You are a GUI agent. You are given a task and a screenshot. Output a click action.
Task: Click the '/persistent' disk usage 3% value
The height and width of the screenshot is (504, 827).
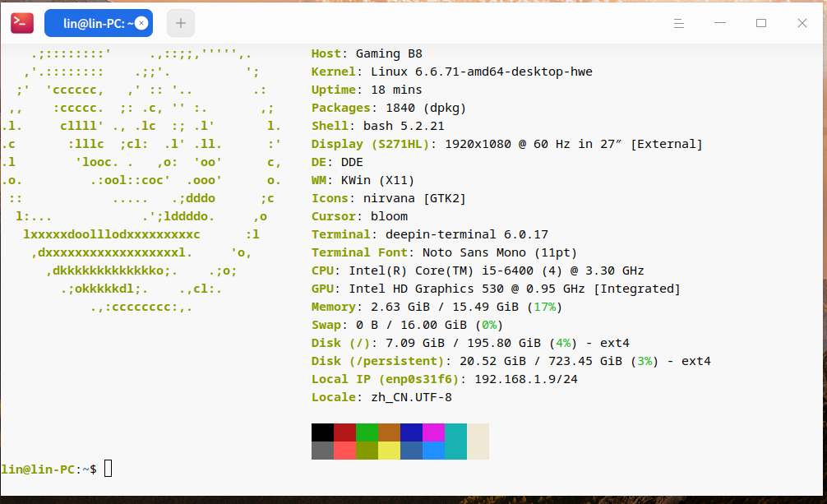(x=645, y=362)
